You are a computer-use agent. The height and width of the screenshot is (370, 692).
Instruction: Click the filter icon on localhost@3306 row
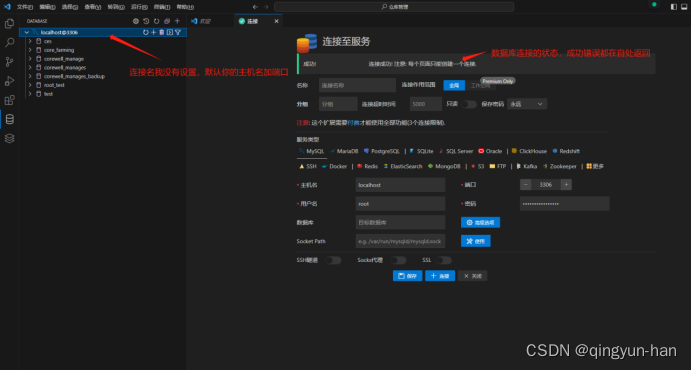[178, 32]
